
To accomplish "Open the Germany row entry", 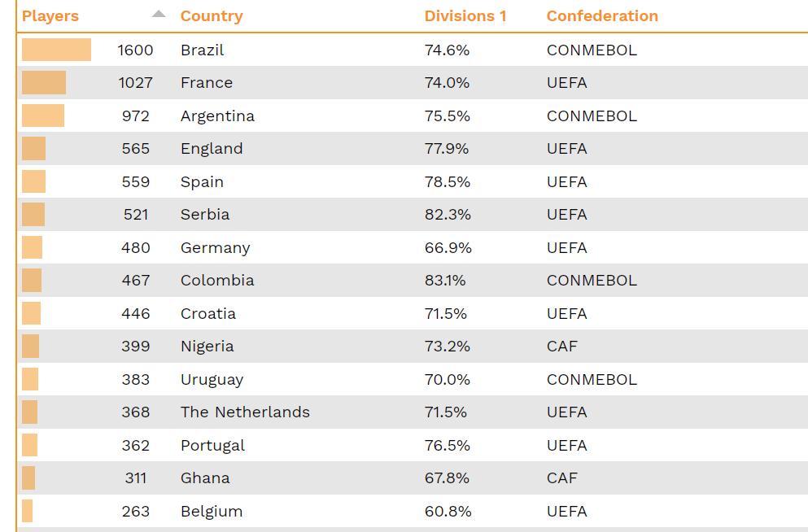I will pos(215,247).
